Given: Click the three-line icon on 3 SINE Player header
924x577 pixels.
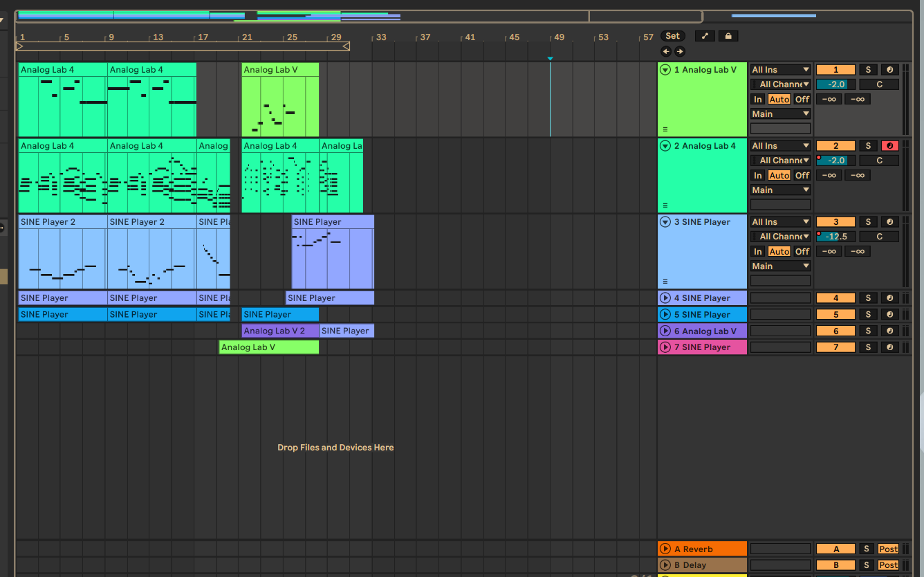Looking at the screenshot, I should (665, 281).
